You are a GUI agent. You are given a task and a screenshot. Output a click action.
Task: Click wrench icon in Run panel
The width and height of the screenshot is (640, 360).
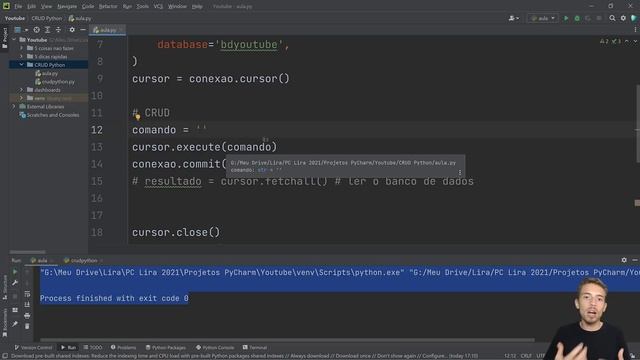click(x=15, y=283)
